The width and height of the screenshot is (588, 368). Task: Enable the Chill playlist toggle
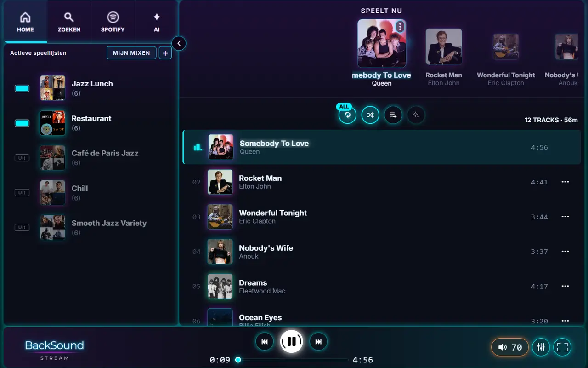22,193
